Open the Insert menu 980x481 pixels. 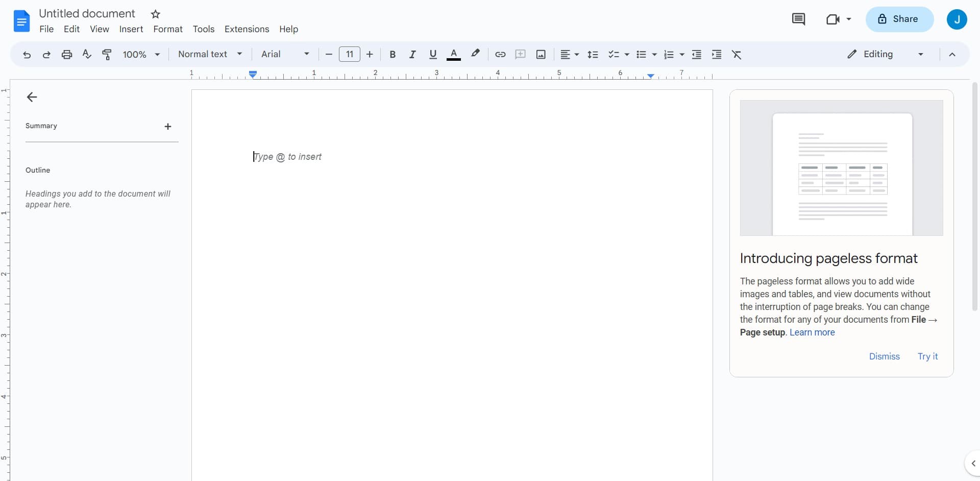click(131, 29)
